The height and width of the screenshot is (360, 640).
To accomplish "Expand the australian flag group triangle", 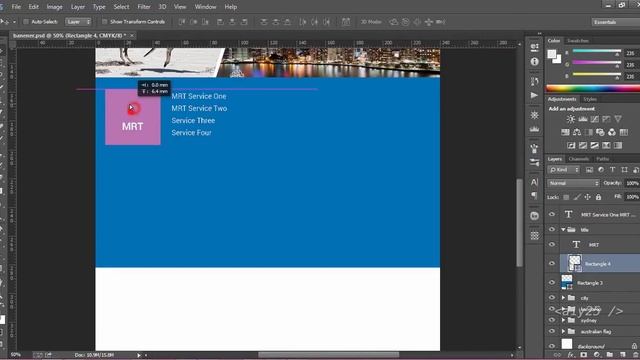I will pos(563,331).
